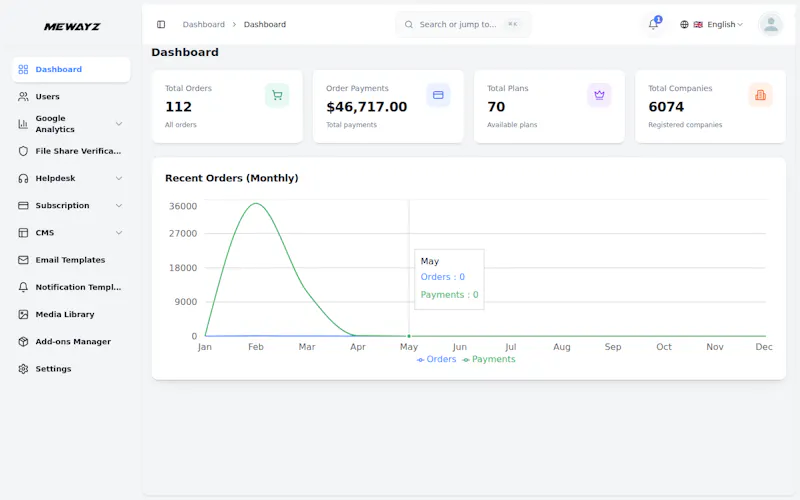Expand the Subscription submenu chevron
Image resolution: width=800 pixels, height=500 pixels.
[x=119, y=206]
